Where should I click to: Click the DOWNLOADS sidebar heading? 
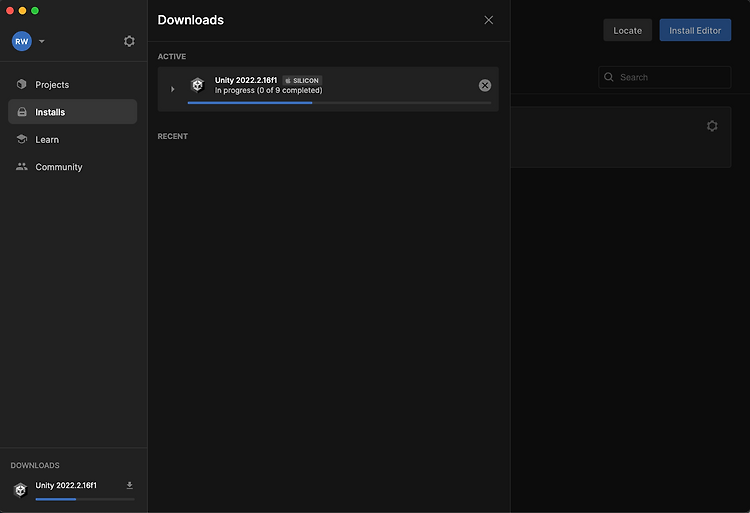35,465
